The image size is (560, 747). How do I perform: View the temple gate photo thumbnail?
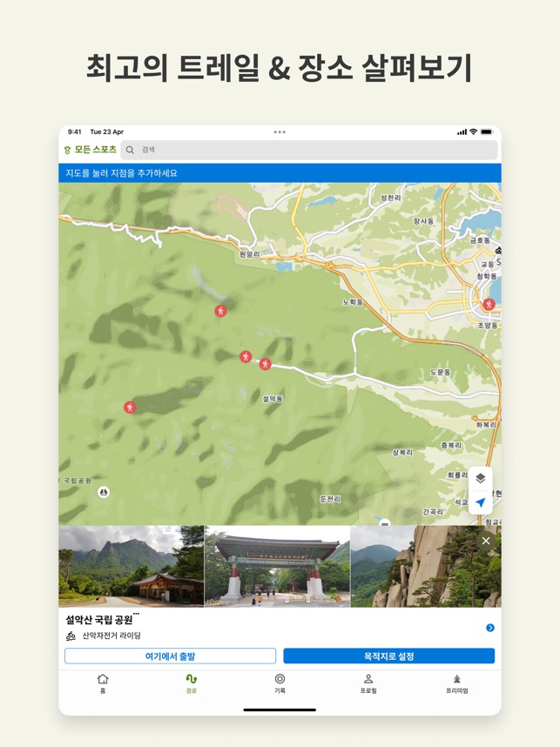[277, 566]
